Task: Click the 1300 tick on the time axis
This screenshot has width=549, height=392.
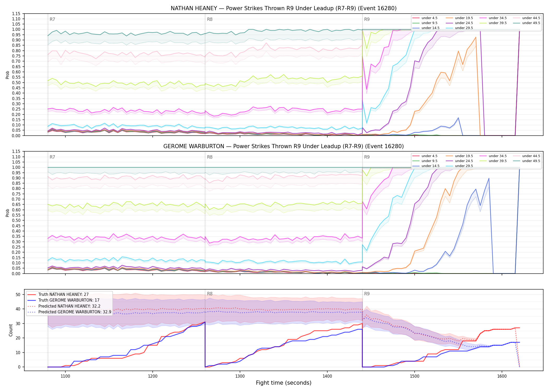Action: click(x=240, y=376)
